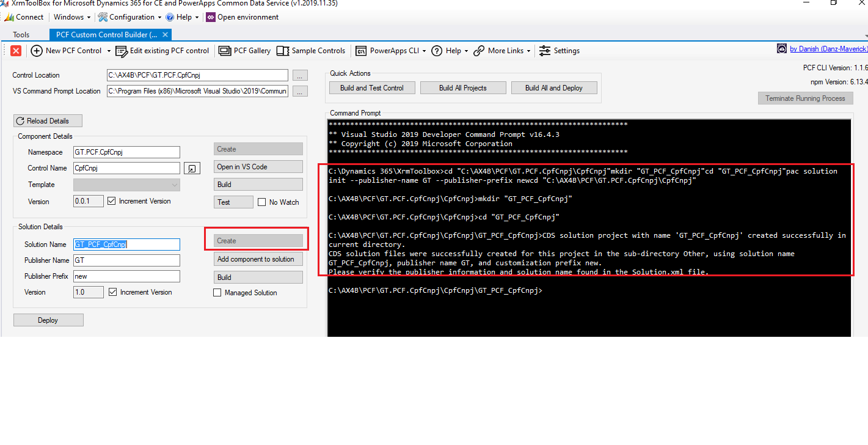Click the red close tool icon
The height and width of the screenshot is (445, 868).
click(x=16, y=51)
